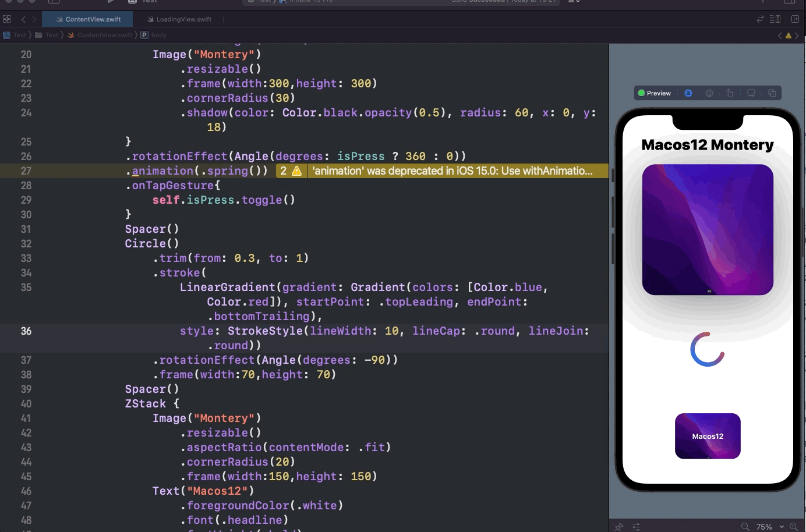Click 'toggle()' on line 29

click(268, 200)
